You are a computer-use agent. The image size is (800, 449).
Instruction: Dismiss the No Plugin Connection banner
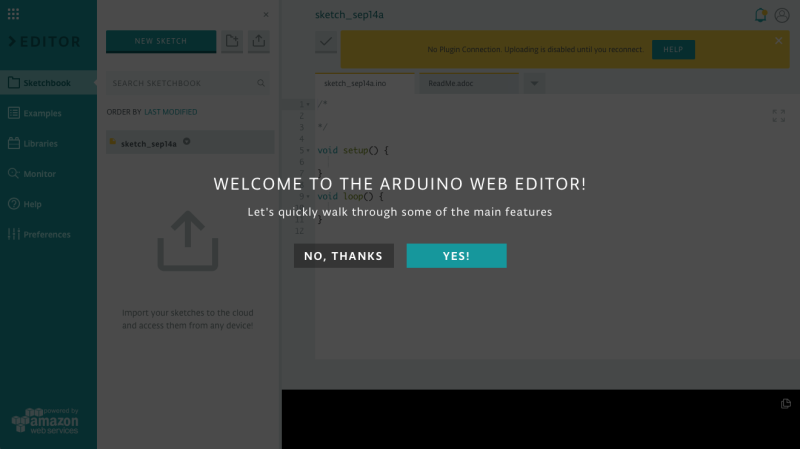point(779,40)
